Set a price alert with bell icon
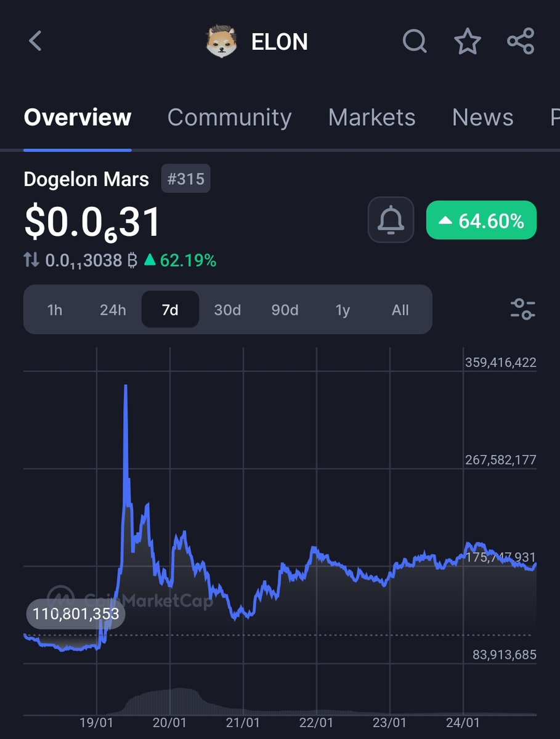Screen dimensions: 560x739 [x=391, y=219]
